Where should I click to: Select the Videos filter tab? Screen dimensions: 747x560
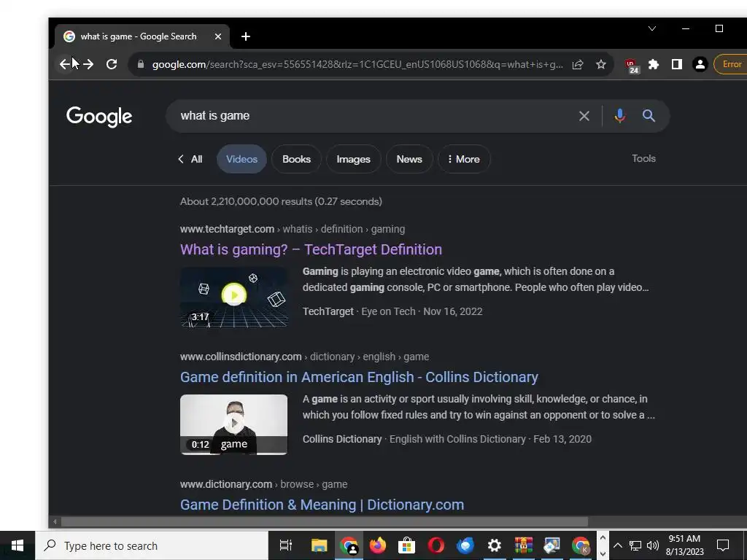pyautogui.click(x=241, y=159)
